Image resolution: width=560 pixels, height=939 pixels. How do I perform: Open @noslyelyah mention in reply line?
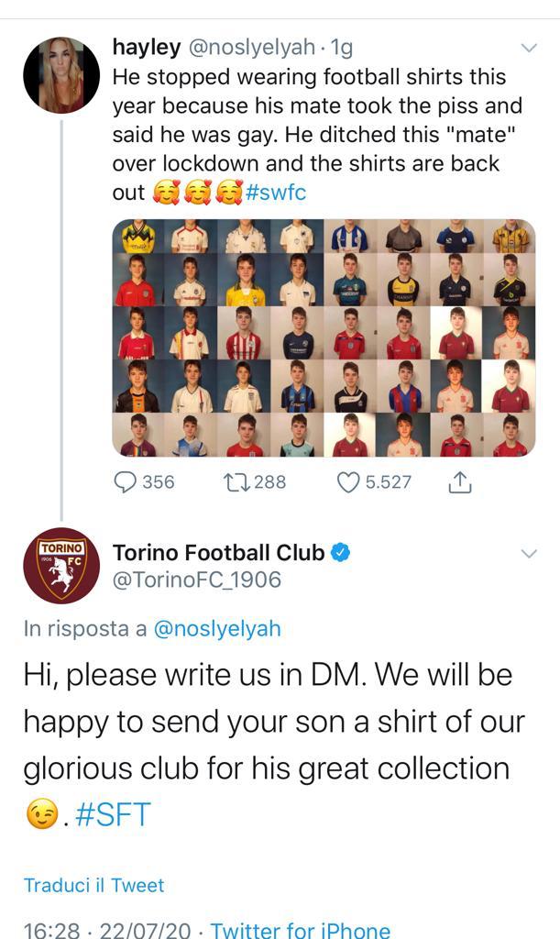[217, 629]
